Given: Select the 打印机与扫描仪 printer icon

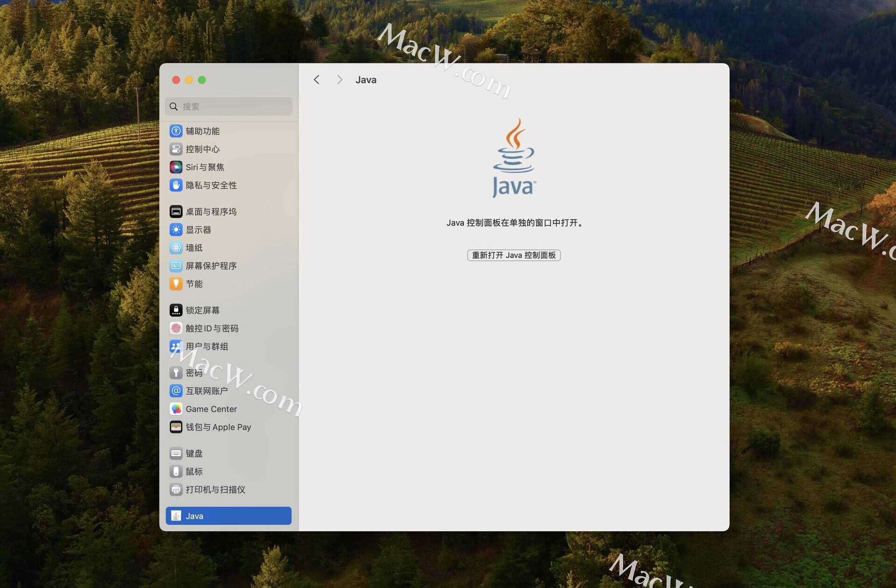Looking at the screenshot, I should pos(176,490).
